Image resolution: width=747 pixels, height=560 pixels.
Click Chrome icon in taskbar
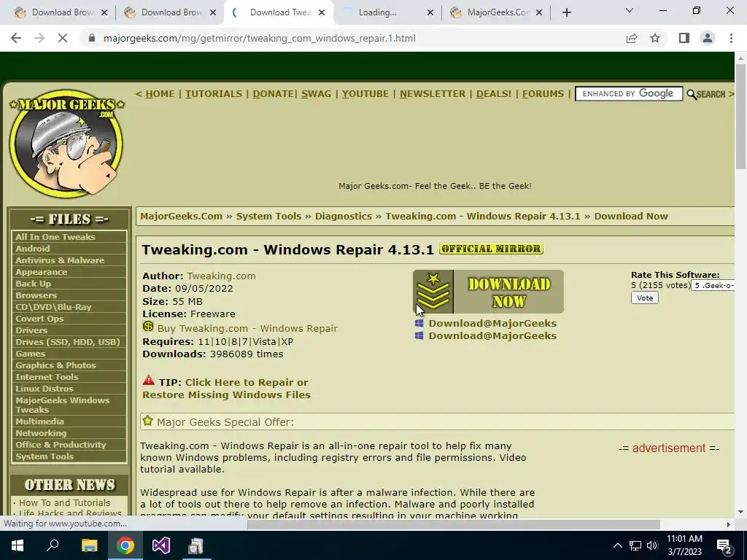pos(125,545)
